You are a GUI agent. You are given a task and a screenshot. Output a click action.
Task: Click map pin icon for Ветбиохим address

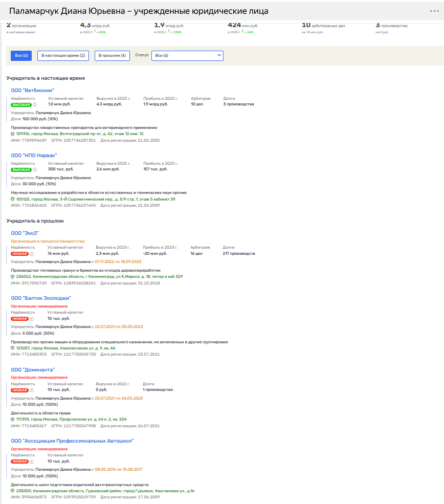[12, 134]
